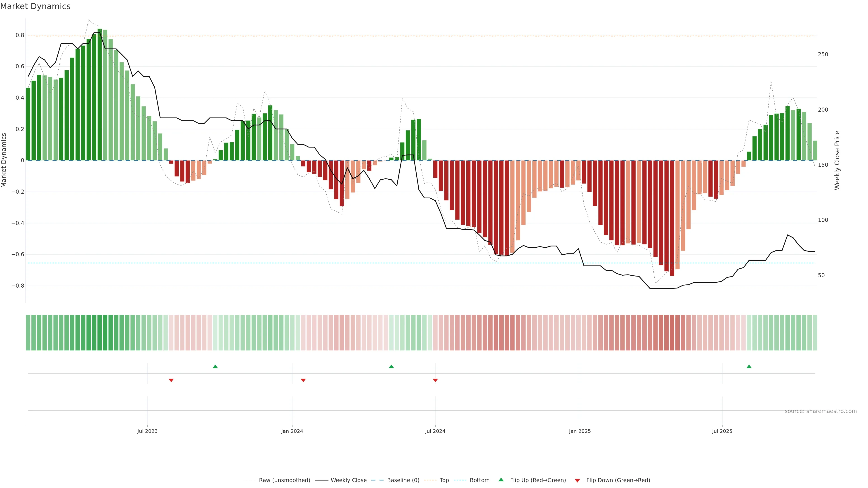Viewport: 868px width, 488px height.
Task: Click the first green flip-up triangle marker
Action: point(215,366)
